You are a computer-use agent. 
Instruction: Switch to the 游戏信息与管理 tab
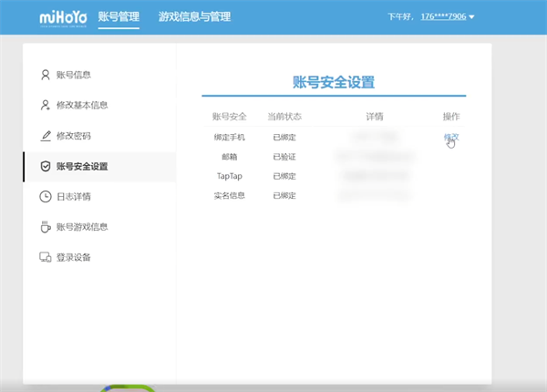coord(194,16)
